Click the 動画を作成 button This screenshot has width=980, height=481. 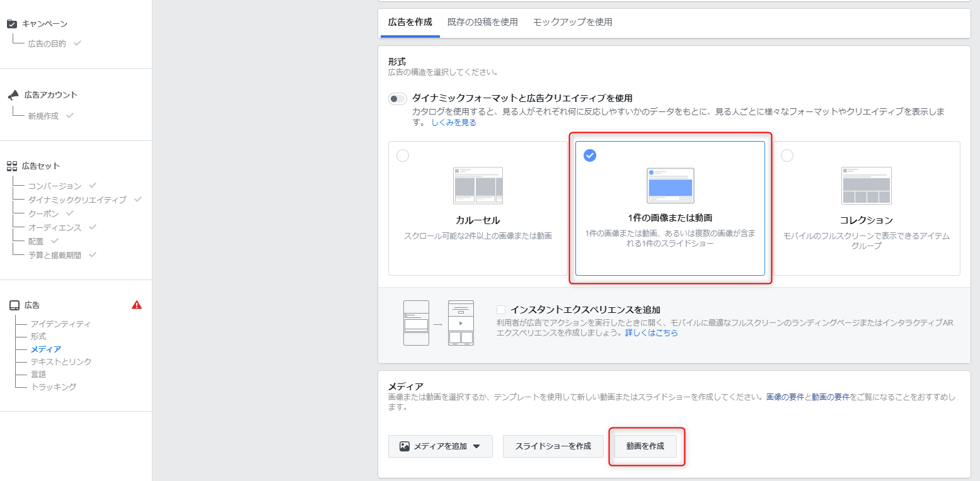click(645, 446)
